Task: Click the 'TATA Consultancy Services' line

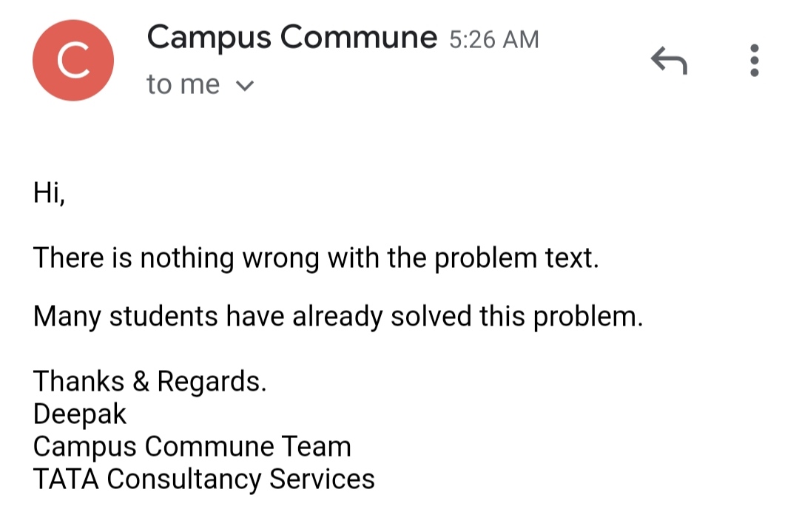Action: click(x=204, y=479)
